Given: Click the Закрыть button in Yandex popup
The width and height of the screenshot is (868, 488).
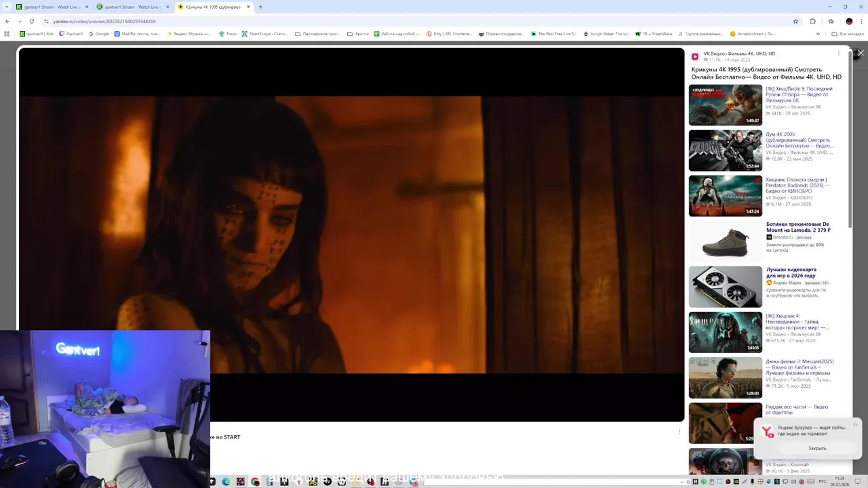Looking at the screenshot, I should (x=817, y=448).
